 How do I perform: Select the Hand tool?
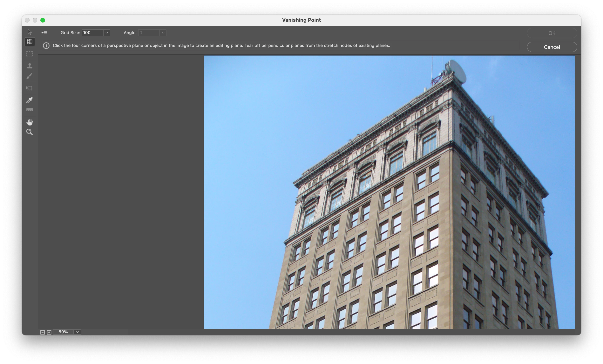tap(30, 122)
